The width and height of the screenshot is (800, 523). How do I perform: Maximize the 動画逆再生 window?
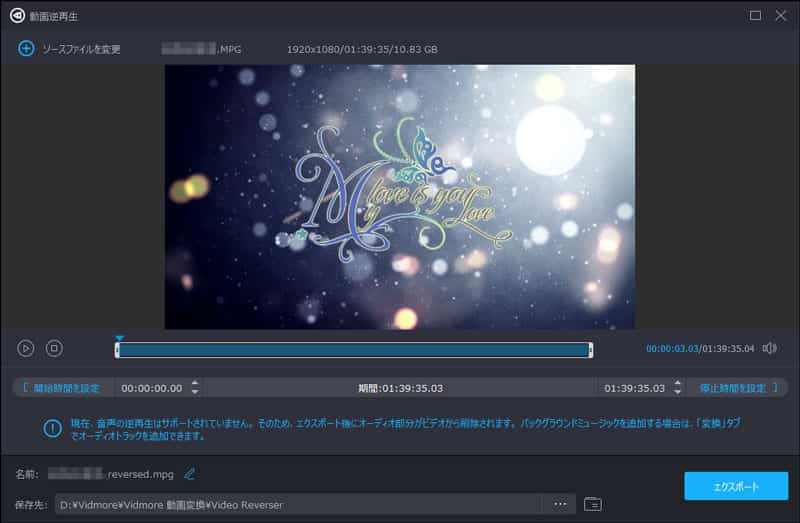[755, 16]
